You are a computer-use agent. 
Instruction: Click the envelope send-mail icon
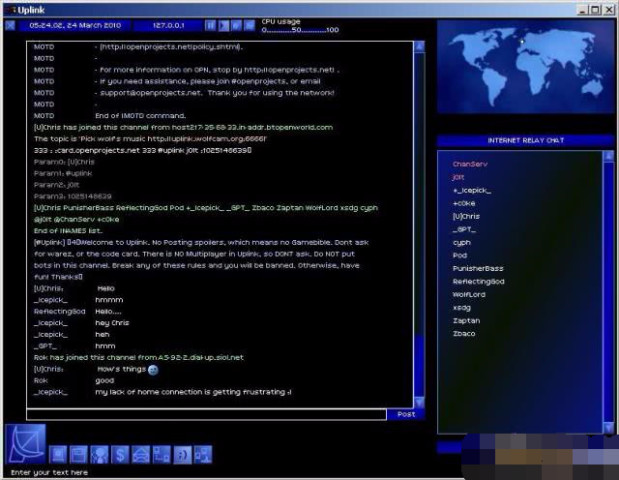click(141, 455)
